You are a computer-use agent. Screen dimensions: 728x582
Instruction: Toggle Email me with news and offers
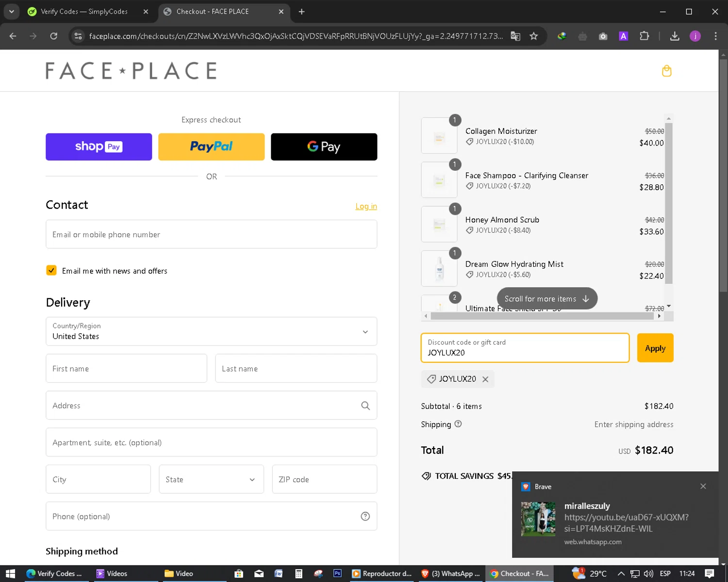[51, 270]
